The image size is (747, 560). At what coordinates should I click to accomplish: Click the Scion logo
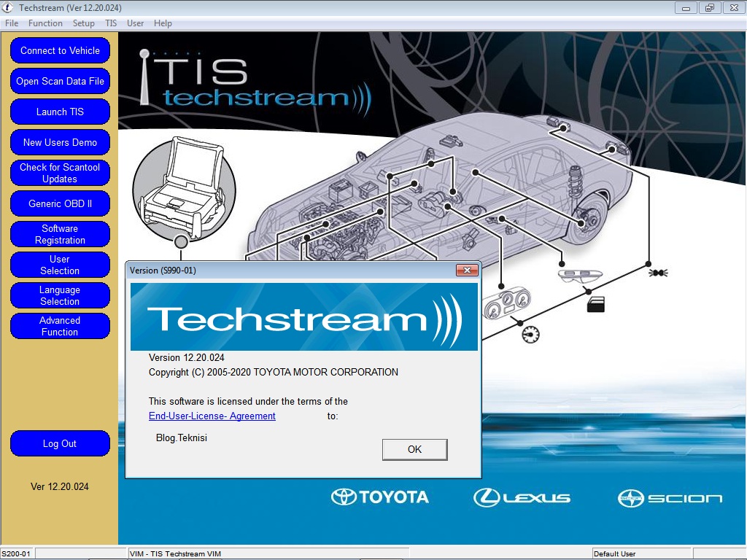pos(670,498)
